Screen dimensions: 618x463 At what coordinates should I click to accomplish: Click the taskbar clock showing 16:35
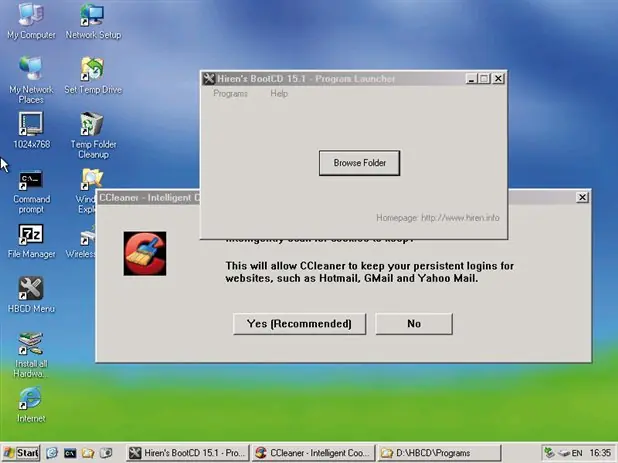pos(600,453)
